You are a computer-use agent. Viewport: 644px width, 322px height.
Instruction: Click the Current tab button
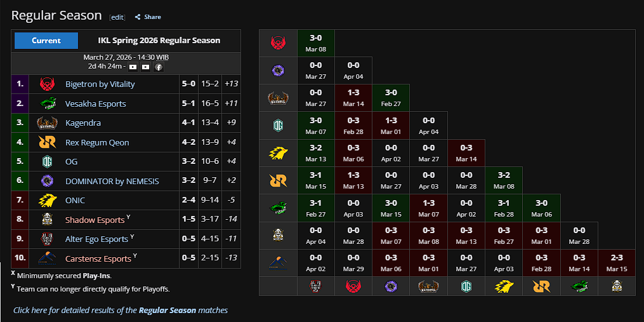46,41
